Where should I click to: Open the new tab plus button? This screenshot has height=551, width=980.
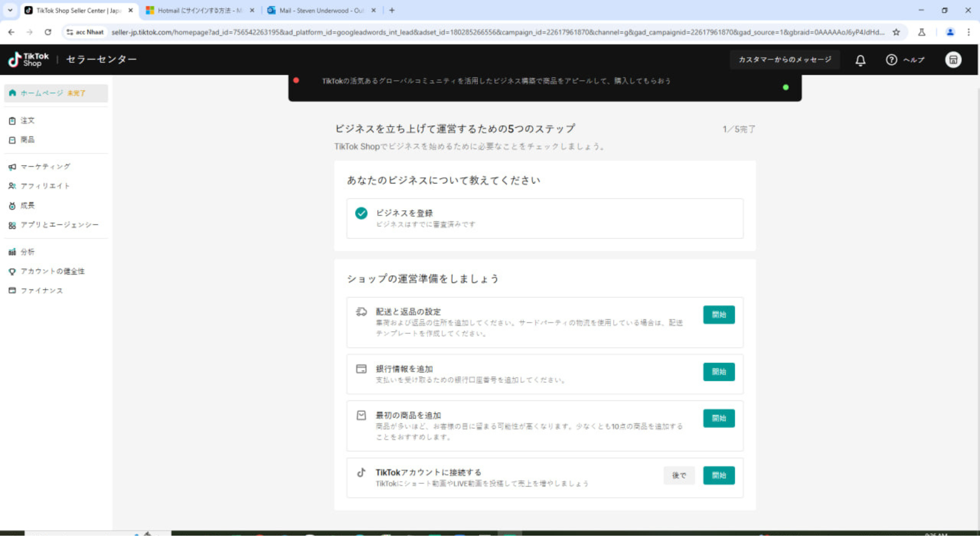tap(392, 10)
